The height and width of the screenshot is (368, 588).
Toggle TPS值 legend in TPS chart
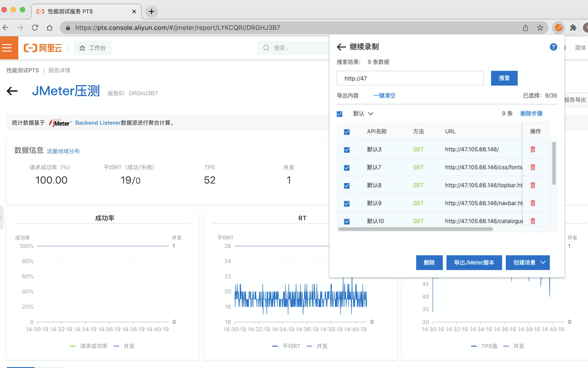(x=484, y=346)
